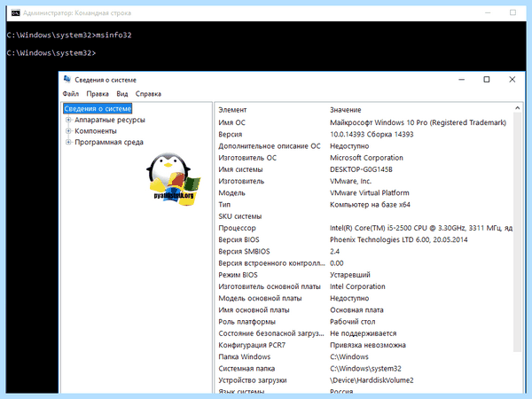Viewport: 532px width, 399px height.
Task: Select the Процессор row label
Action: click(237, 228)
